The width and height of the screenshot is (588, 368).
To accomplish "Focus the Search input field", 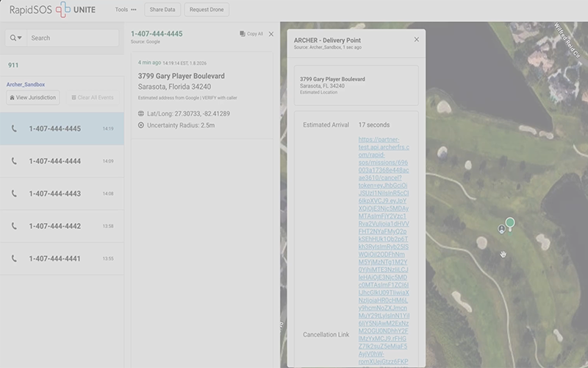I will click(72, 38).
